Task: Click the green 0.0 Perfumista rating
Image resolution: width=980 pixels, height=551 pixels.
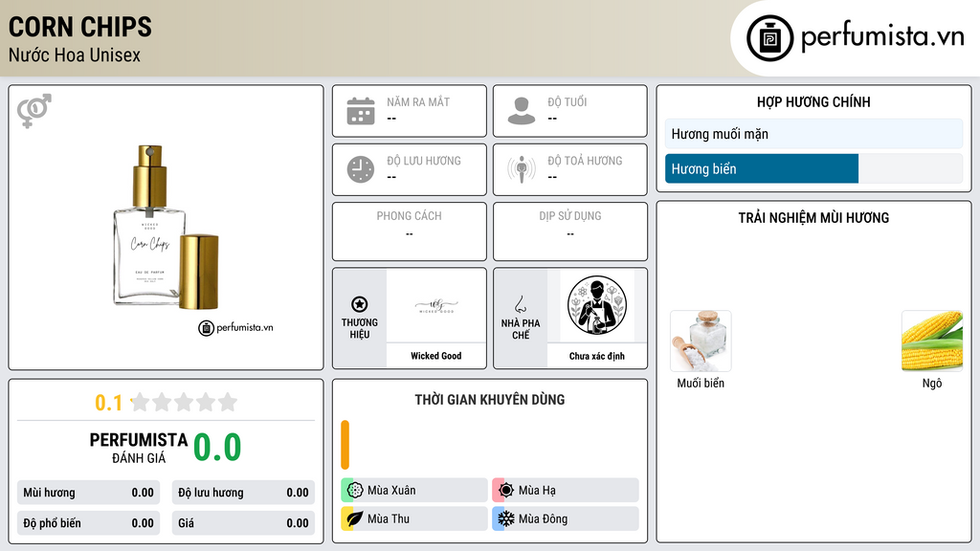Action: point(217,448)
